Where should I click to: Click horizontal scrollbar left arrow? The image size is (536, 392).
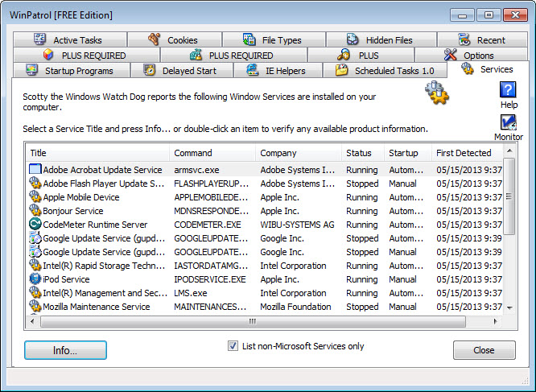click(32, 321)
